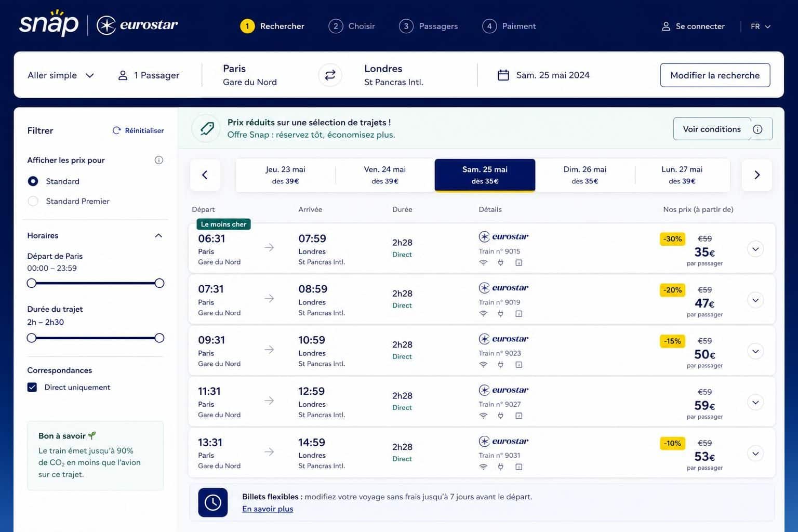Click the Eurostar logo in header
This screenshot has height=532, width=798.
coord(137,25)
